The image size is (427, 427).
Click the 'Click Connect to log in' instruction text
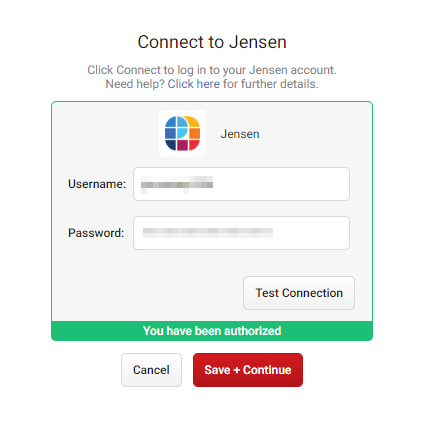click(x=212, y=70)
